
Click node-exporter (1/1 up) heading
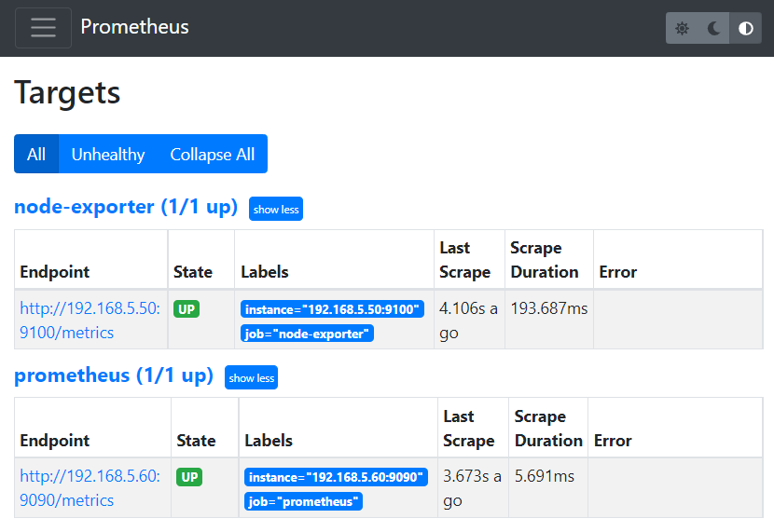[126, 207]
